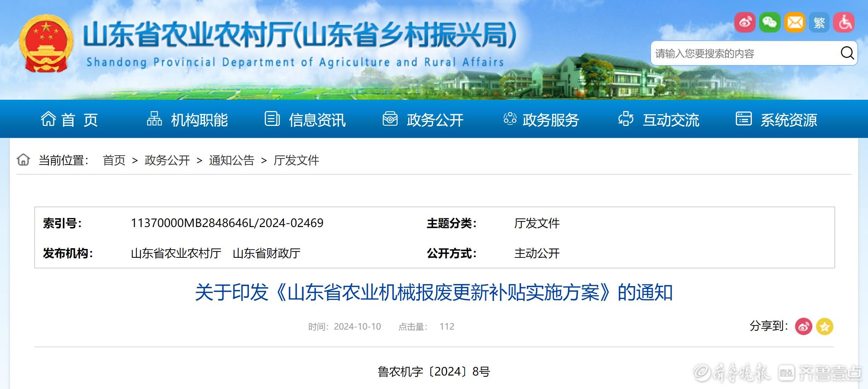Image resolution: width=868 pixels, height=389 pixels.
Task: Select 山东省农业农村厅 publishing agency text
Action: tap(176, 253)
